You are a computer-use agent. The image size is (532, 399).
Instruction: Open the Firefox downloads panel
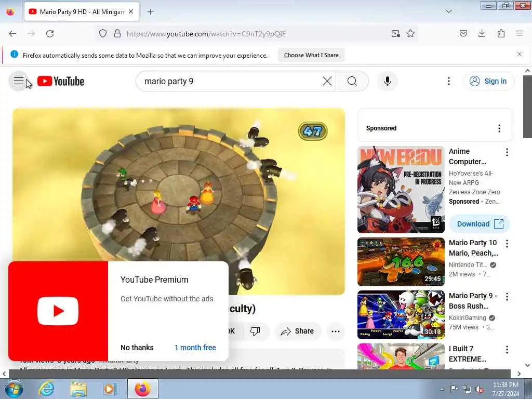tap(482, 34)
